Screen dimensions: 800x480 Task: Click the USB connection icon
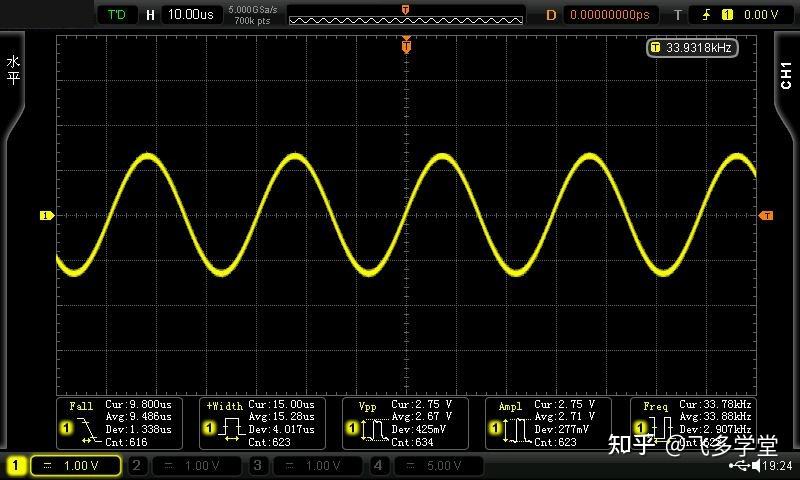tap(740, 466)
